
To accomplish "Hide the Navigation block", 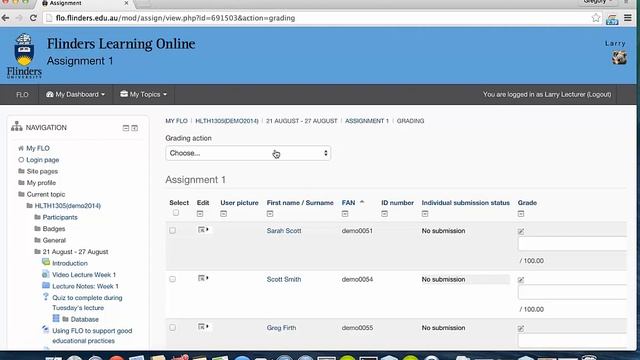I will pos(126,128).
